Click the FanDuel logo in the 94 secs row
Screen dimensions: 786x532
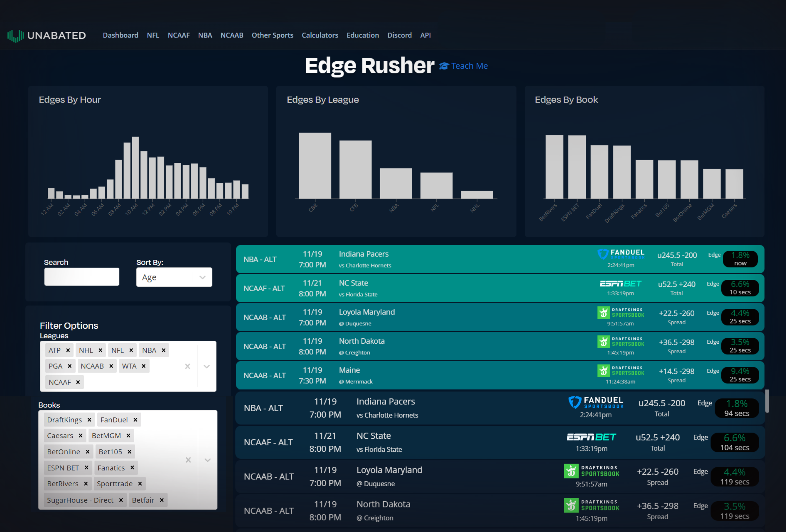pyautogui.click(x=596, y=402)
